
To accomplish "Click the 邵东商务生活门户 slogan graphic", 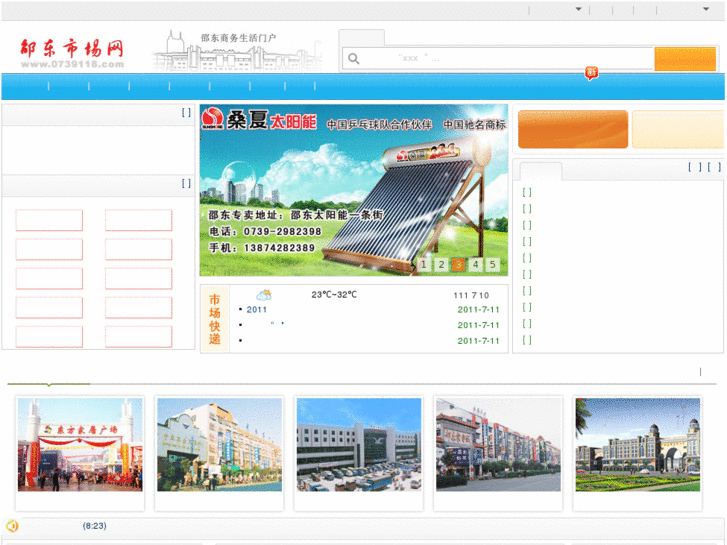I will [x=237, y=51].
